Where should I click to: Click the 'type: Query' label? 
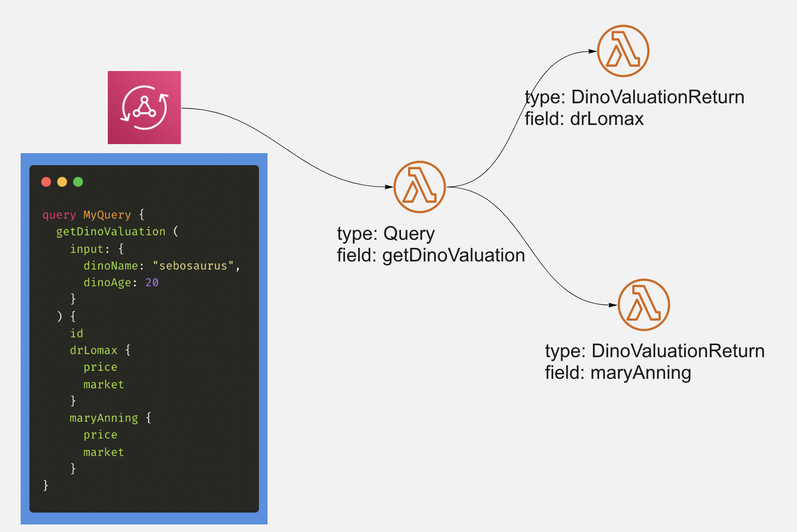click(386, 234)
